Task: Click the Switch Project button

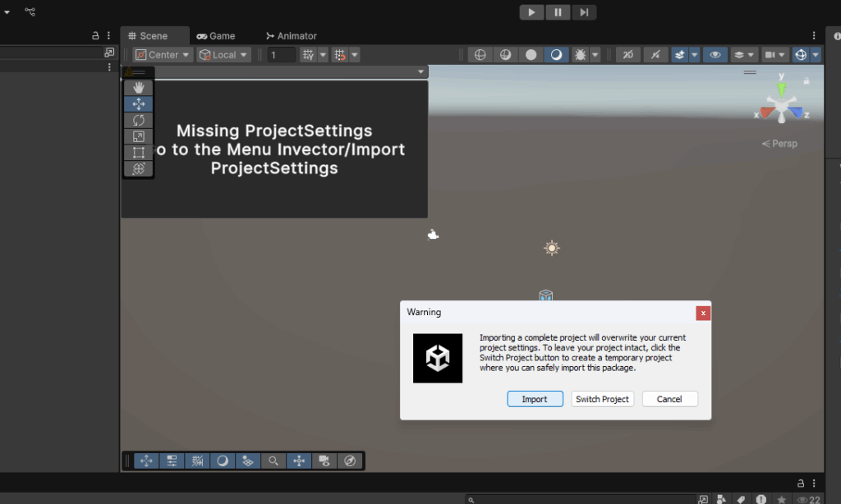Action: (x=602, y=399)
